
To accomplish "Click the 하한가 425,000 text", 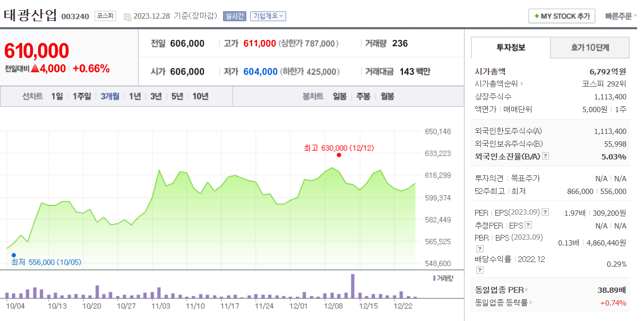I will (310, 72).
